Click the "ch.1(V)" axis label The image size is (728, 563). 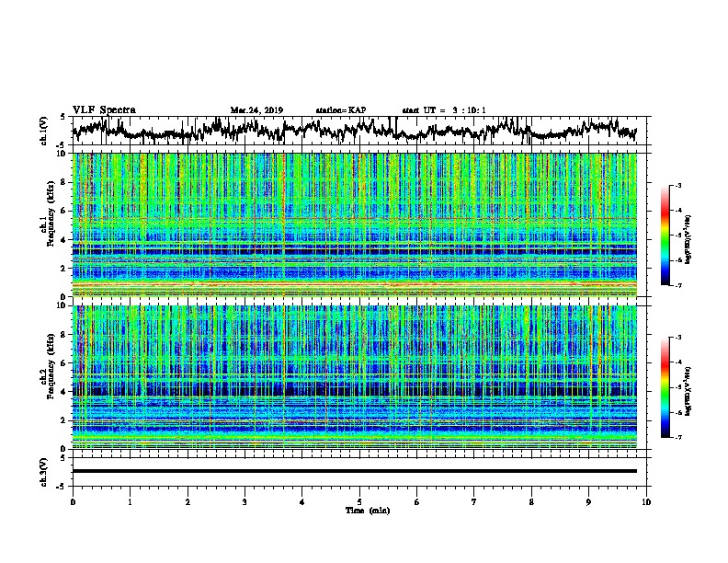click(x=44, y=131)
